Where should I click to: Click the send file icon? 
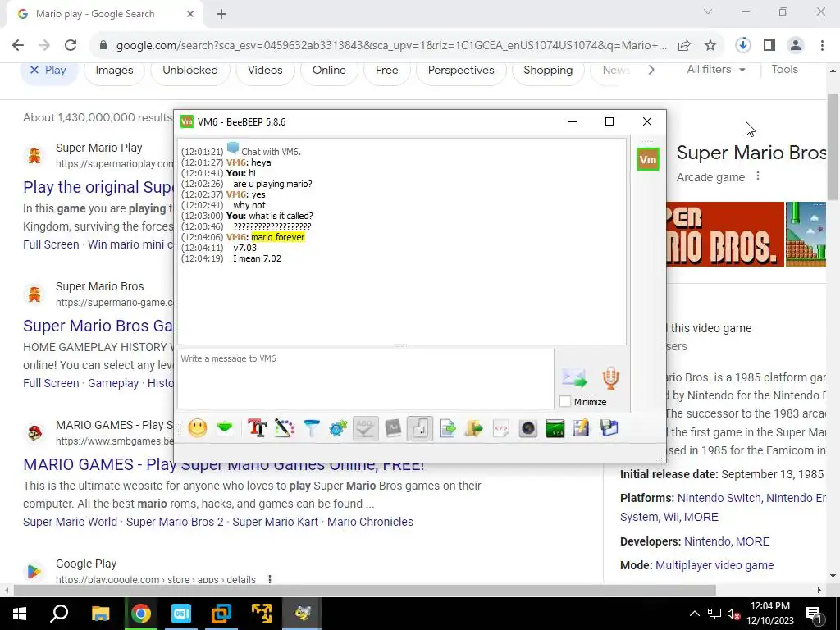pyautogui.click(x=447, y=428)
